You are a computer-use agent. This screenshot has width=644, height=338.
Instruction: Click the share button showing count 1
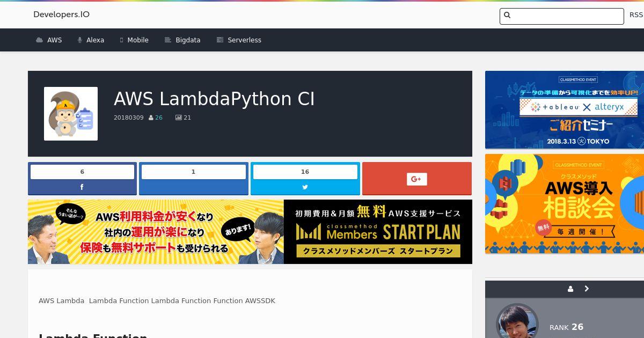(x=193, y=179)
